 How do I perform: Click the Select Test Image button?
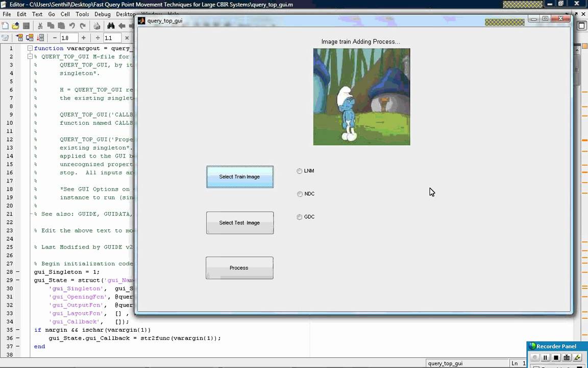tap(239, 223)
